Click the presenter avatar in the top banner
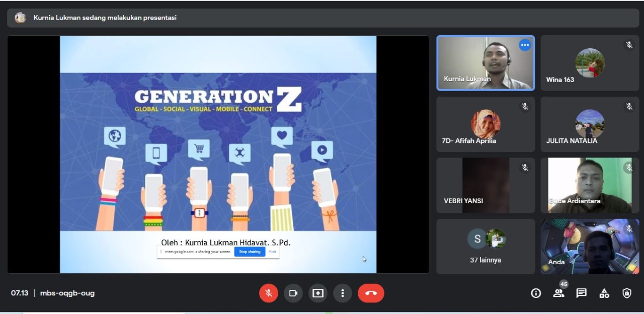644x314 pixels. coord(20,18)
